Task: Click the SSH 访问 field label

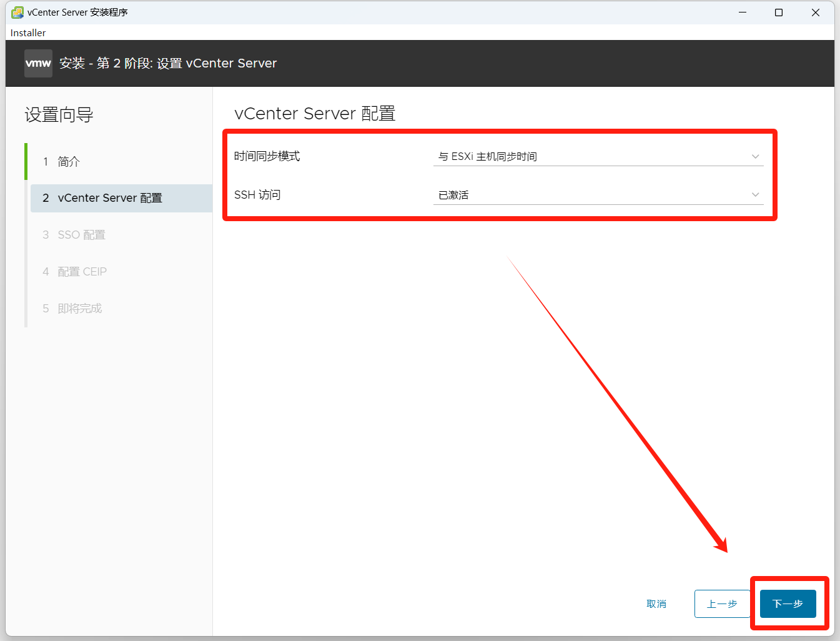Action: [257, 195]
